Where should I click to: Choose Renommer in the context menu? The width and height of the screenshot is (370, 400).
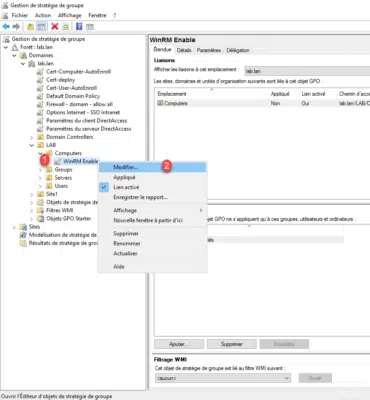tap(153, 244)
